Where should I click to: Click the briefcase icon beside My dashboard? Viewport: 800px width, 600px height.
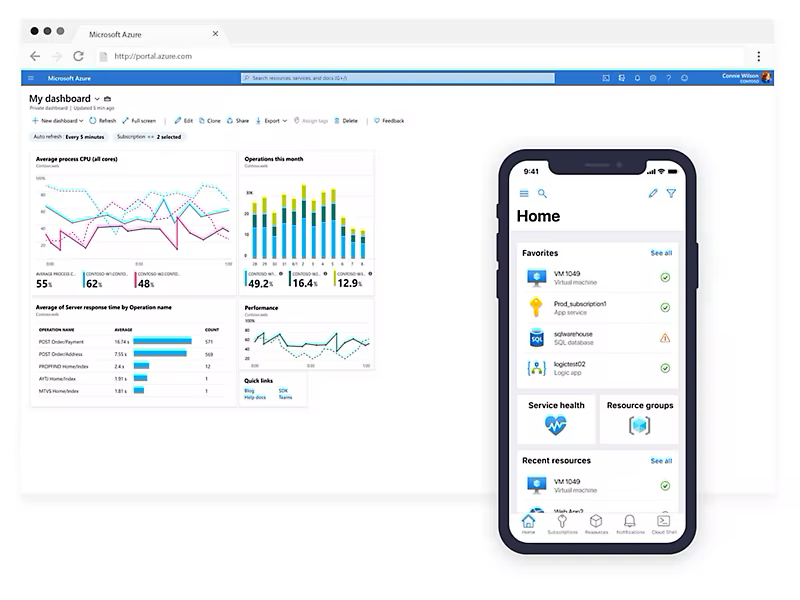pos(107,98)
